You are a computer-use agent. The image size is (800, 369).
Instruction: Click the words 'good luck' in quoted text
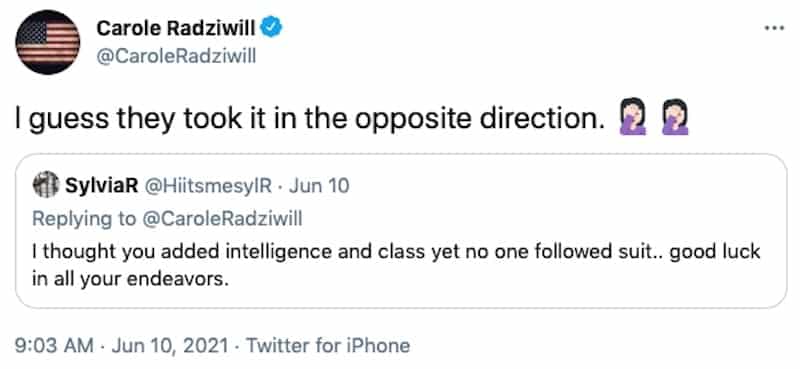pos(715,252)
